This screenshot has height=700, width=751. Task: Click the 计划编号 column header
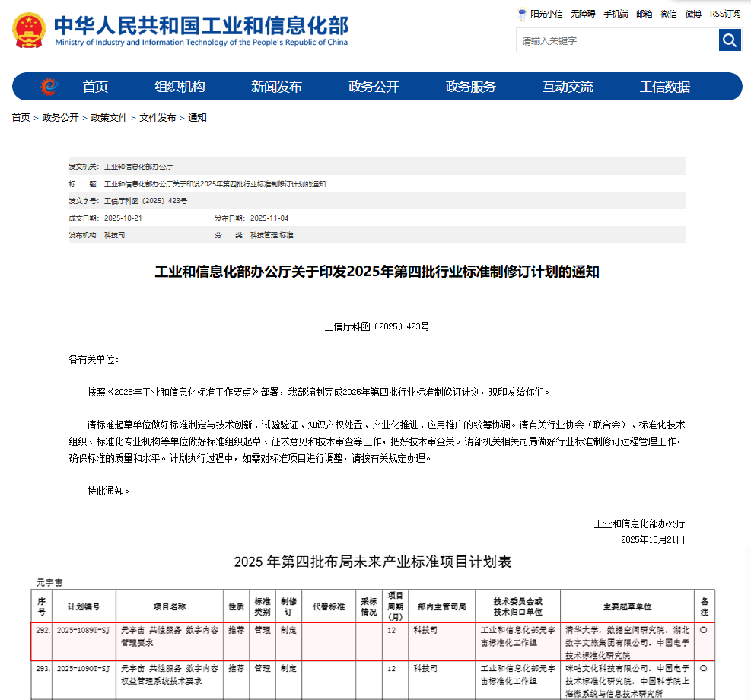[x=84, y=606]
